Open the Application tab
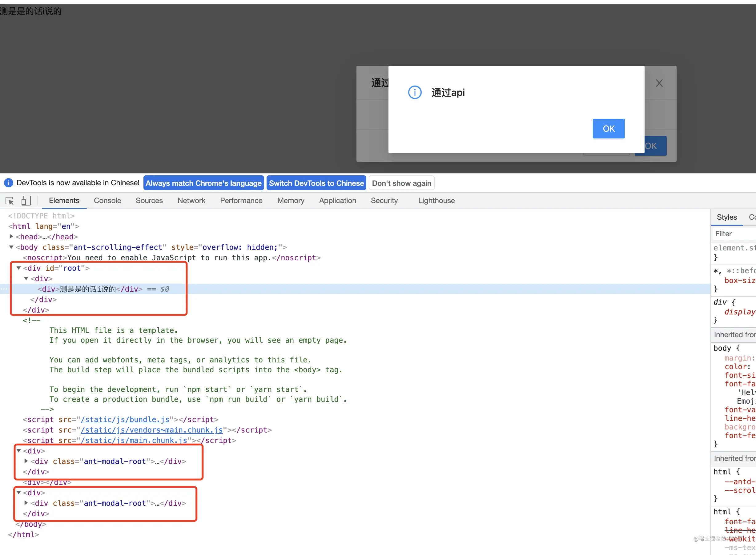Image resolution: width=756 pixels, height=555 pixels. 337,201
